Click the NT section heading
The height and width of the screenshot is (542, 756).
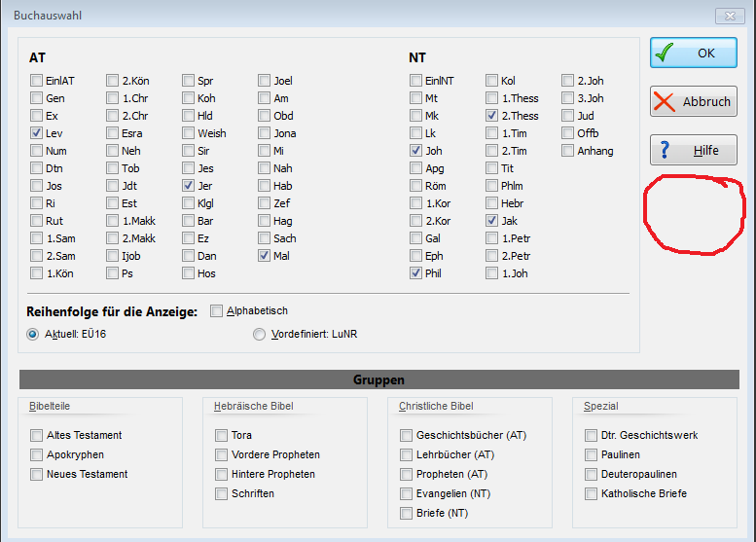(x=417, y=57)
